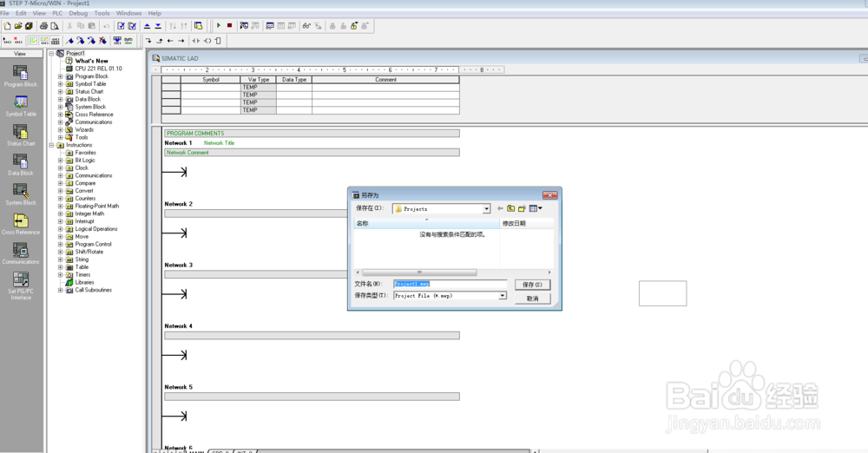Screen dimensions: 868x453
Task: Open Symbol Table in the View bar
Action: tap(21, 106)
